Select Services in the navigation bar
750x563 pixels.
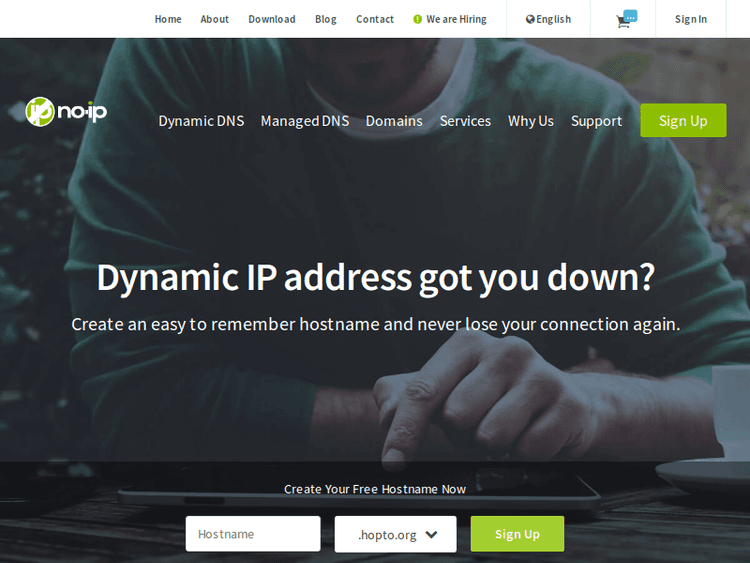coord(465,121)
